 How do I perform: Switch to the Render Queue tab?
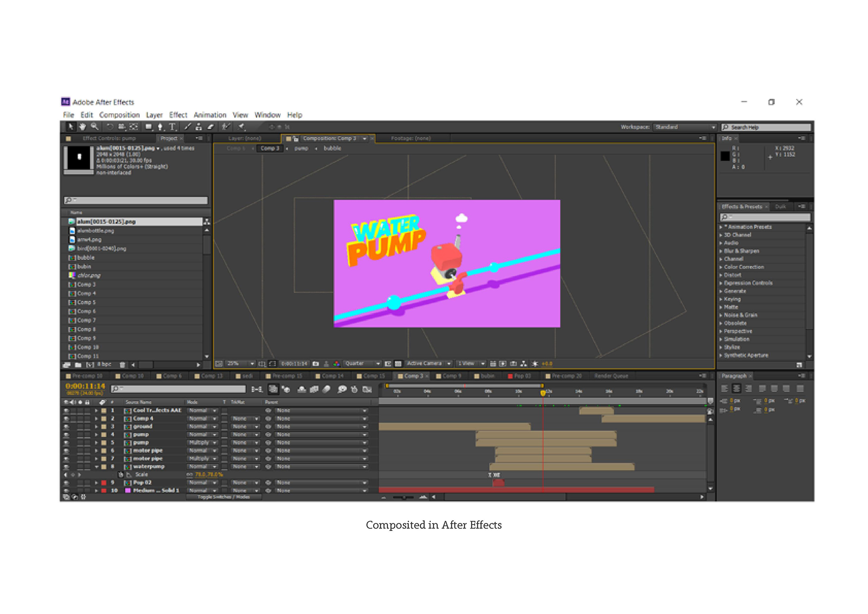pyautogui.click(x=611, y=376)
